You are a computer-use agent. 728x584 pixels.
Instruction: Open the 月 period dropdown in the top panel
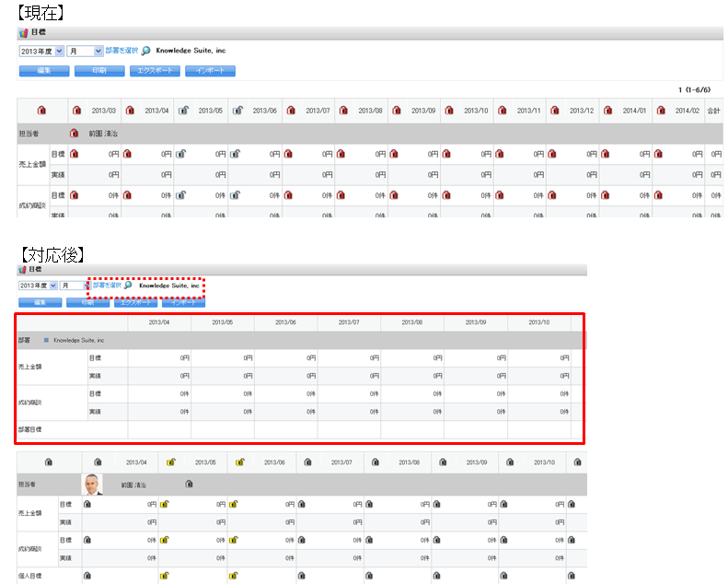coord(84,52)
